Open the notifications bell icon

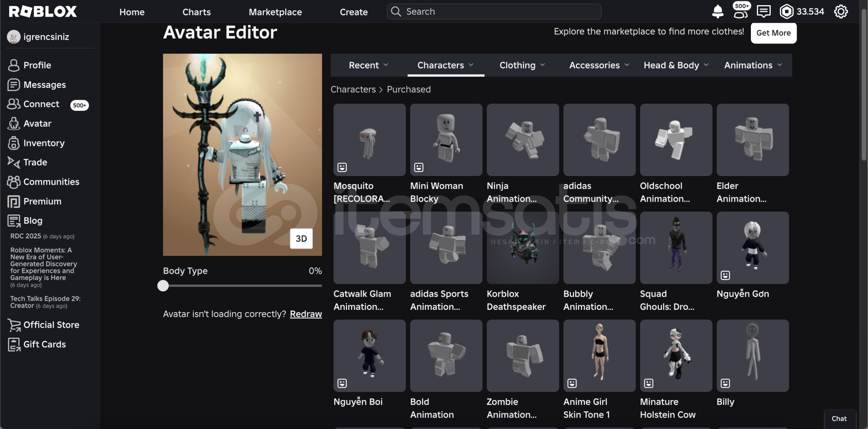pos(718,12)
